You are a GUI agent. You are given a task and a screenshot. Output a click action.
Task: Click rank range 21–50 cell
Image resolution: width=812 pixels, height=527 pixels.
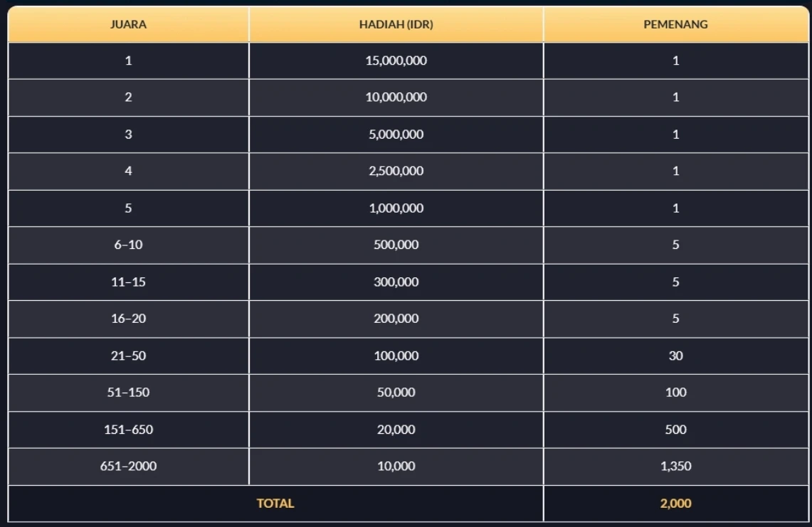128,356
